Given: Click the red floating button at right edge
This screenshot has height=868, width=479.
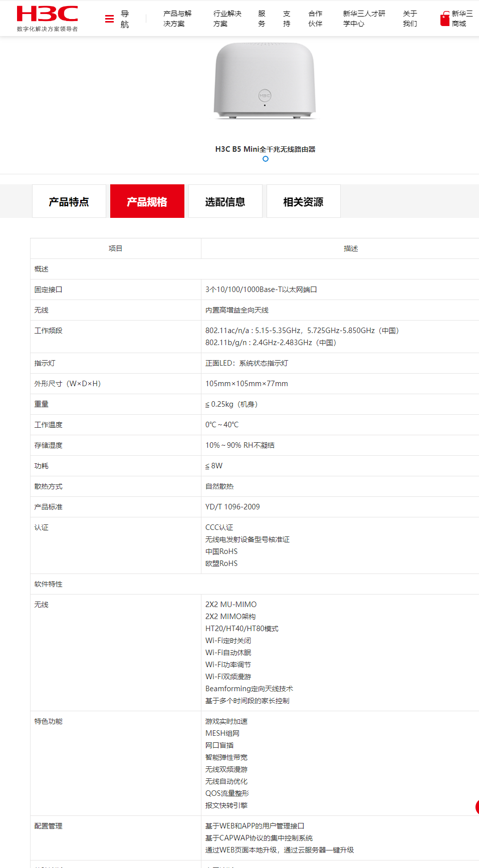Looking at the screenshot, I should pyautogui.click(x=477, y=807).
